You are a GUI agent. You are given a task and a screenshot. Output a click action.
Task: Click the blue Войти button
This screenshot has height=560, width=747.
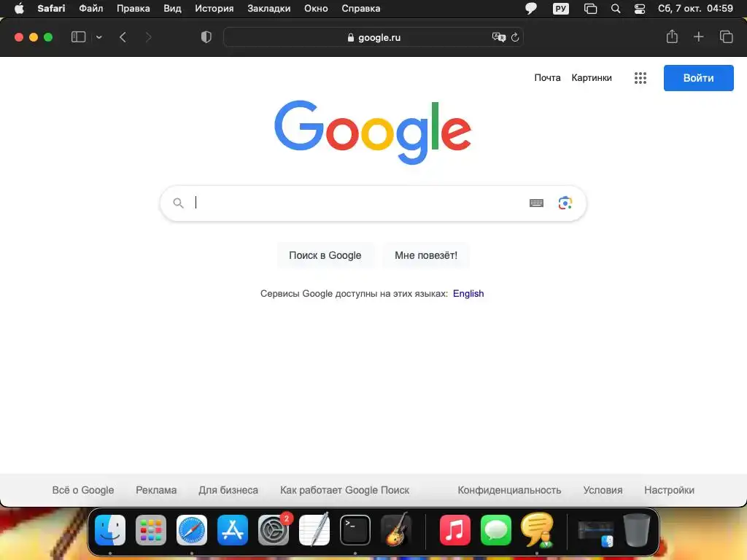[x=698, y=78]
